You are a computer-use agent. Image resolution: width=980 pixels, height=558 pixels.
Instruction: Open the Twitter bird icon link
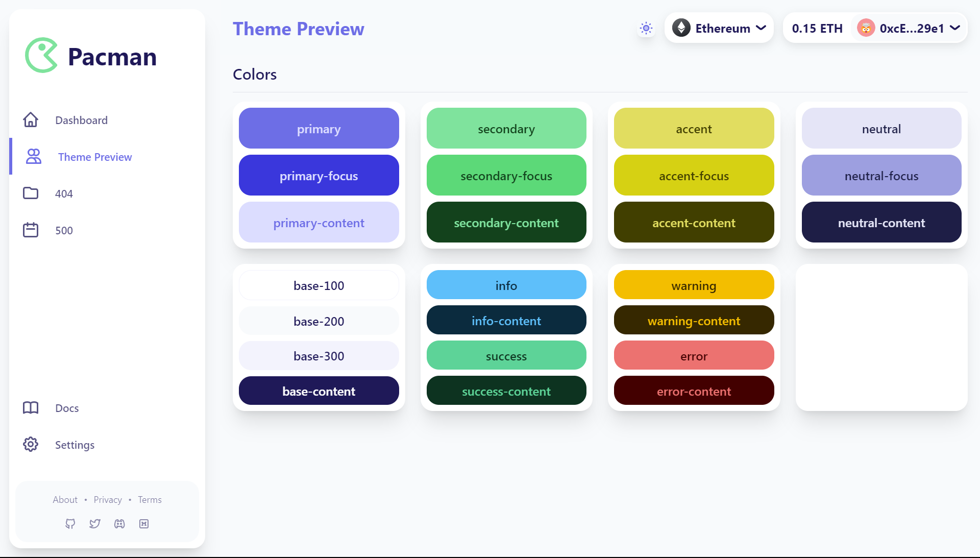[x=95, y=524]
